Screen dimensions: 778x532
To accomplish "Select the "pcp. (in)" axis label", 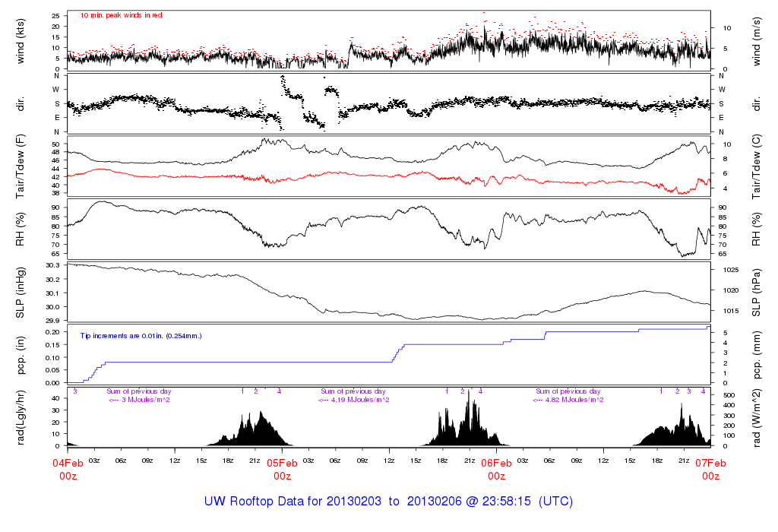I will (21, 356).
